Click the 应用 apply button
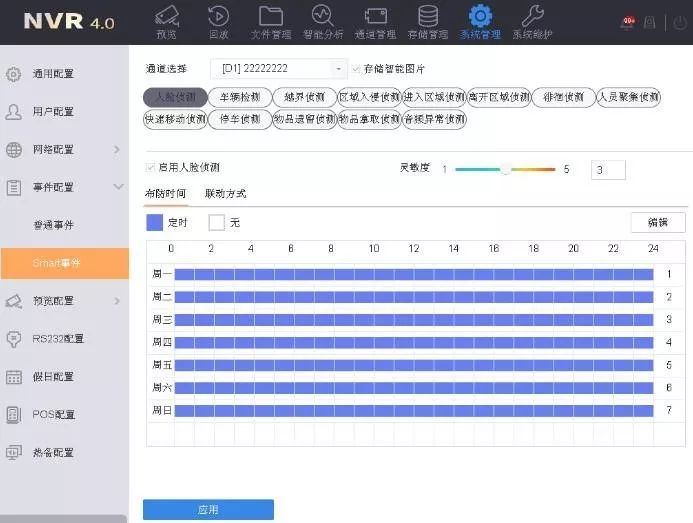This screenshot has height=523, width=693. [x=208, y=510]
